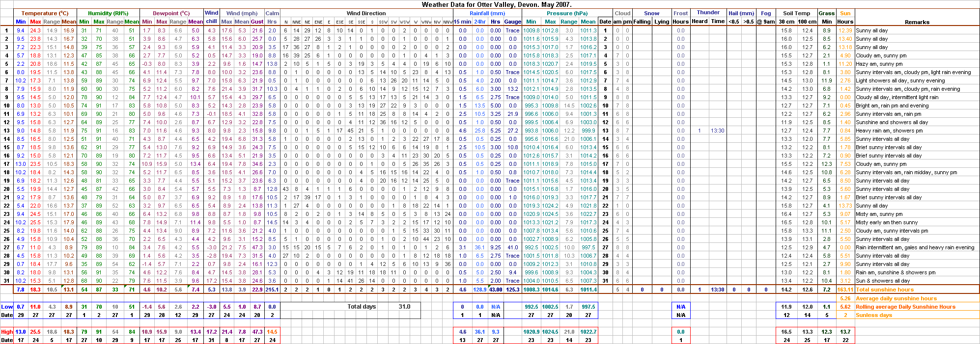Viewport: 980px width, 344px height.
Task: Select the 'NNE' wind direction header
Action: point(296,22)
